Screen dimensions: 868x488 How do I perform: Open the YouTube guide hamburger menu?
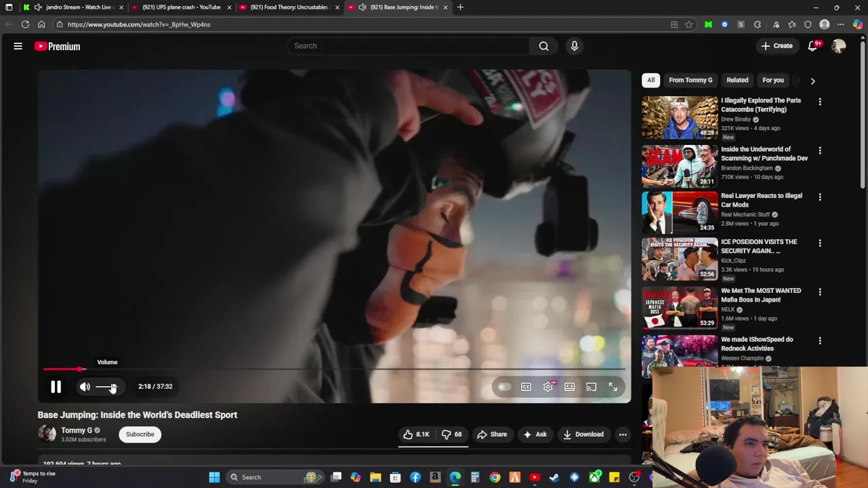click(x=18, y=46)
